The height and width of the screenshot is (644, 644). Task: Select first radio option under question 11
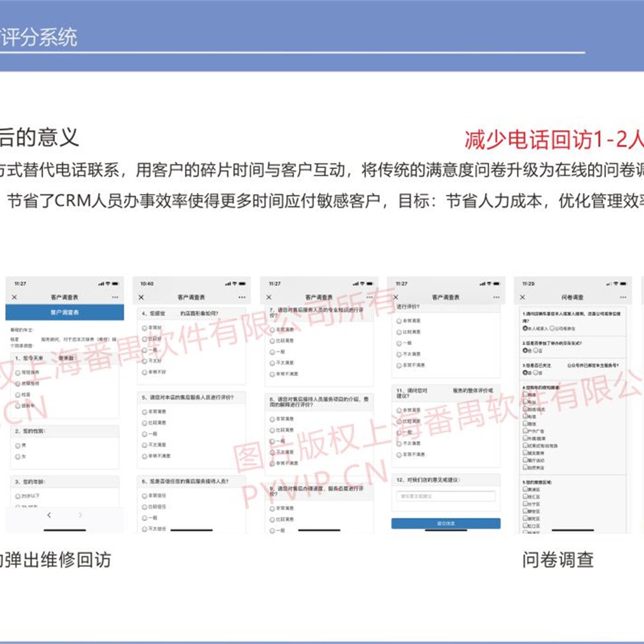pyautogui.click(x=399, y=410)
